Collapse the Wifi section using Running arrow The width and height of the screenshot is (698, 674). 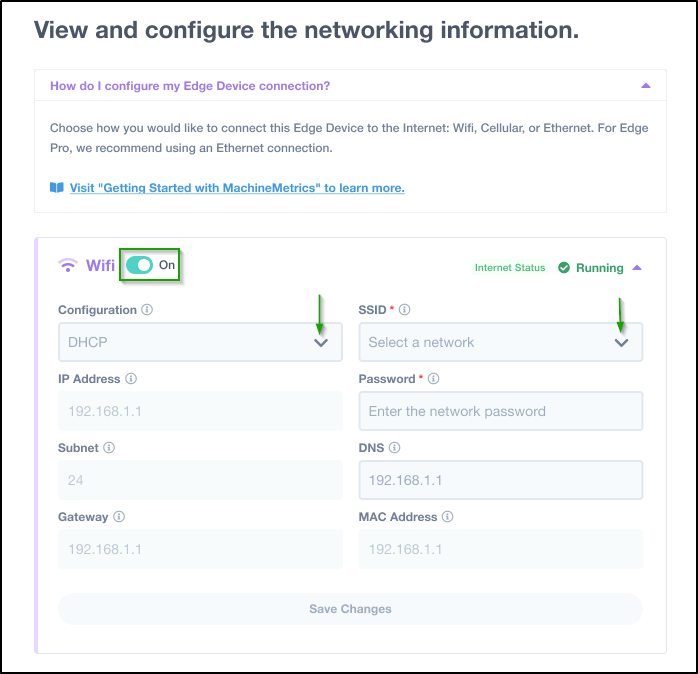point(637,268)
